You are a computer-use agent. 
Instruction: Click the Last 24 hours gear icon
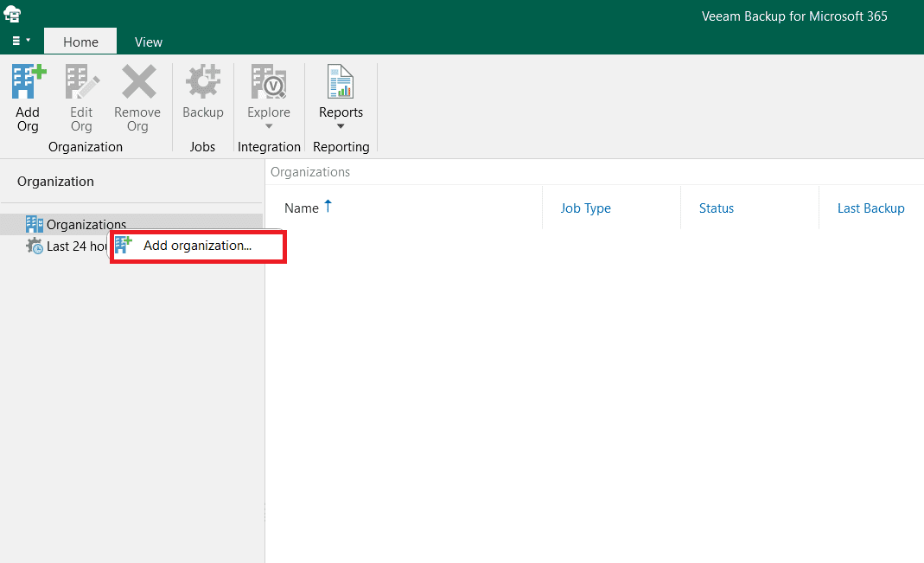[35, 246]
